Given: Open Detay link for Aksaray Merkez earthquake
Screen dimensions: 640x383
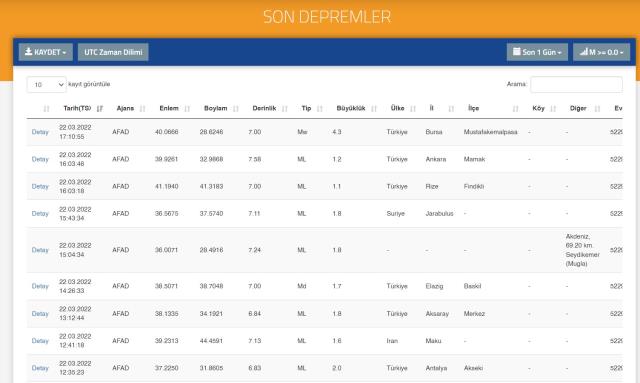Looking at the screenshot, I should coord(40,314).
